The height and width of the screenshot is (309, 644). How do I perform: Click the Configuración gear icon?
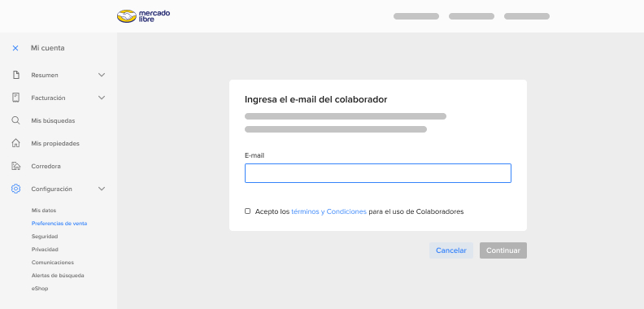[x=15, y=189]
